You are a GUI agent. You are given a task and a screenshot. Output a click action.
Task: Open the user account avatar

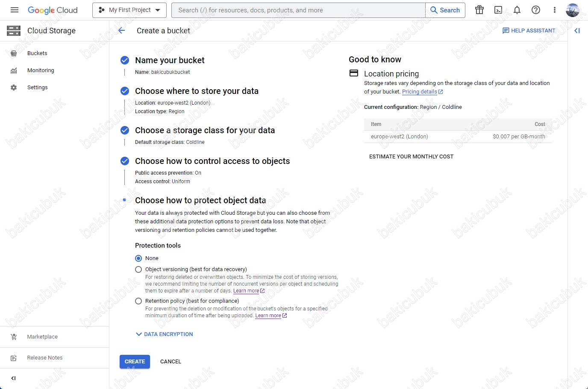click(573, 10)
